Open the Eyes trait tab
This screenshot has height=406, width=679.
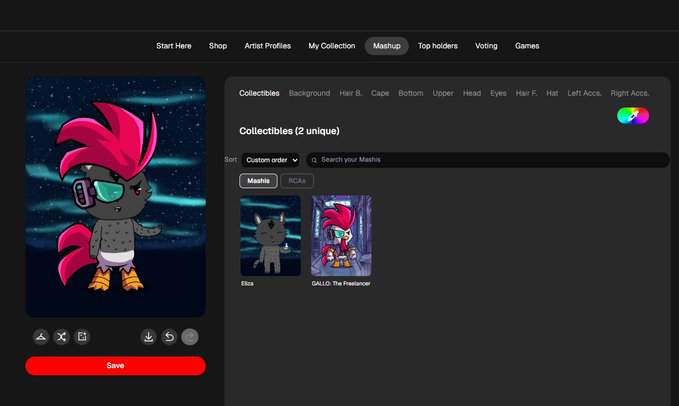coord(498,93)
